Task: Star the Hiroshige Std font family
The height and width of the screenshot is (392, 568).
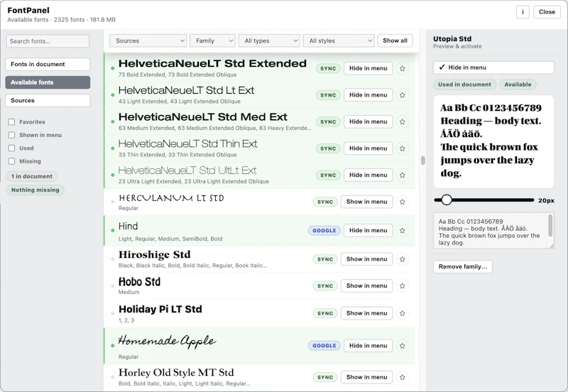Action: click(402, 259)
